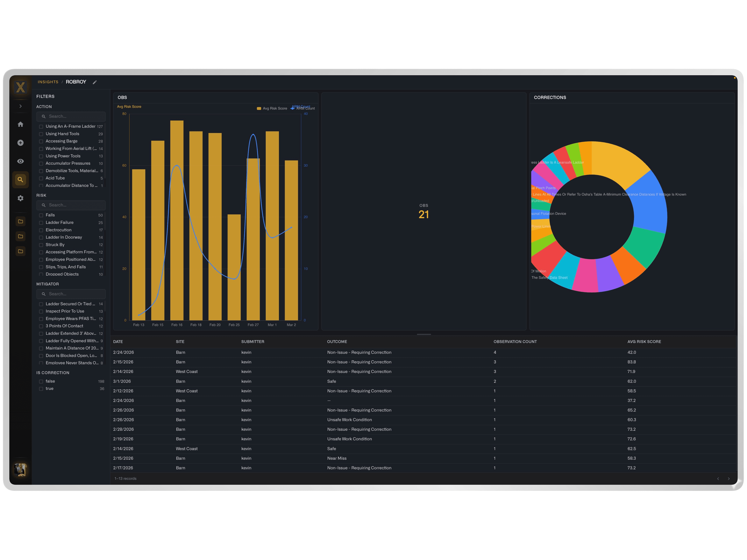
Task: Toggle ARM Count legend entry
Action: [x=302, y=109]
